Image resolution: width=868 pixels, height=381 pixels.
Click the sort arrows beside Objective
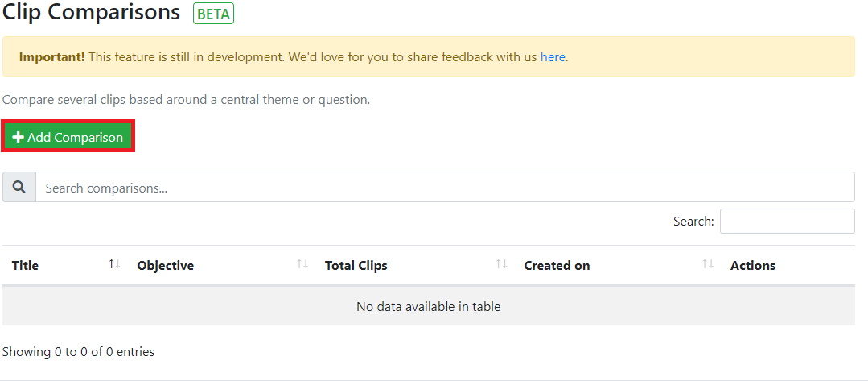click(302, 264)
